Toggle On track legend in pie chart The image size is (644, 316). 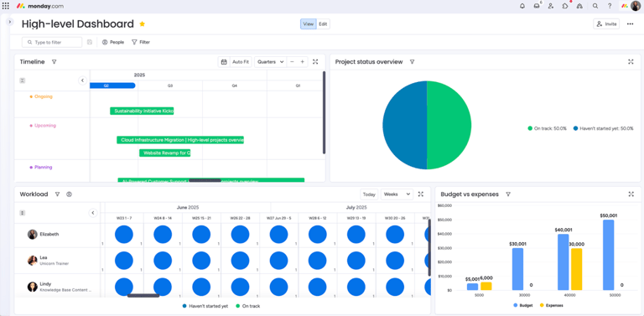pyautogui.click(x=547, y=128)
